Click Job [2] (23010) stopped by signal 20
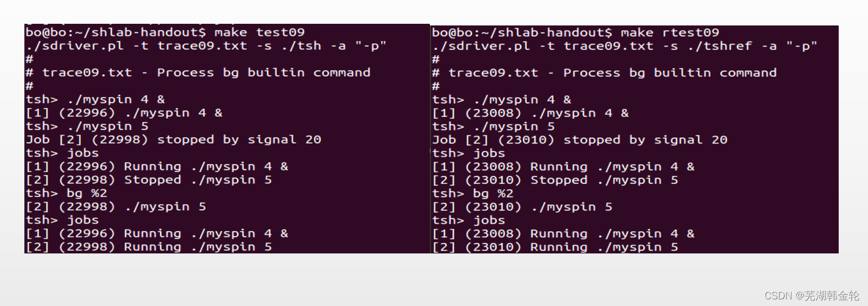The image size is (868, 306). pyautogui.click(x=580, y=140)
